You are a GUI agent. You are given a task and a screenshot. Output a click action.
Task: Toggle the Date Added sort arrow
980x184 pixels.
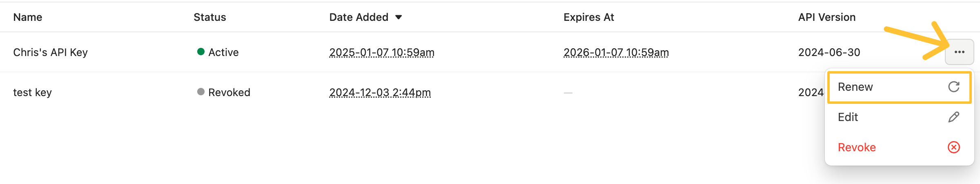pyautogui.click(x=399, y=17)
